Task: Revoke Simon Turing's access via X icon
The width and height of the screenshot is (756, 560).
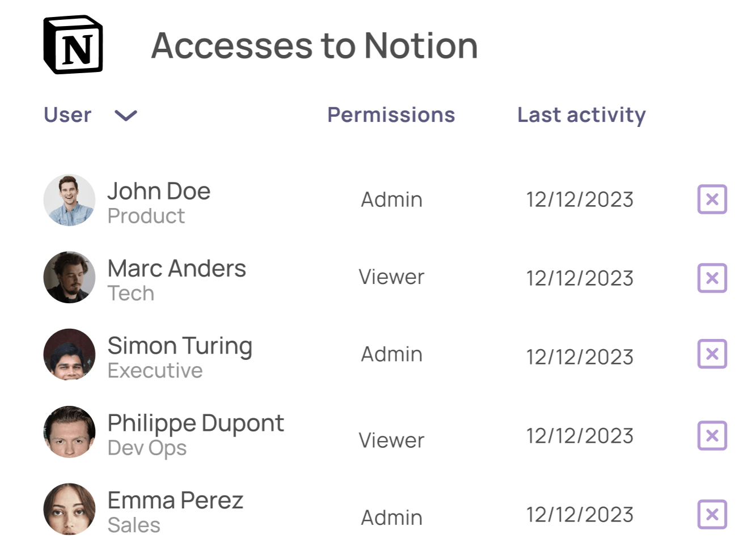Action: coord(712,354)
